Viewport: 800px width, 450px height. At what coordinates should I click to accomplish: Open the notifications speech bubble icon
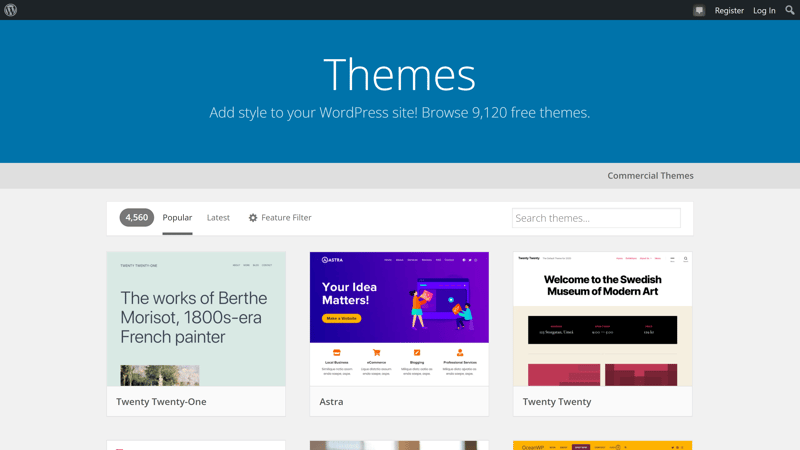[699, 10]
